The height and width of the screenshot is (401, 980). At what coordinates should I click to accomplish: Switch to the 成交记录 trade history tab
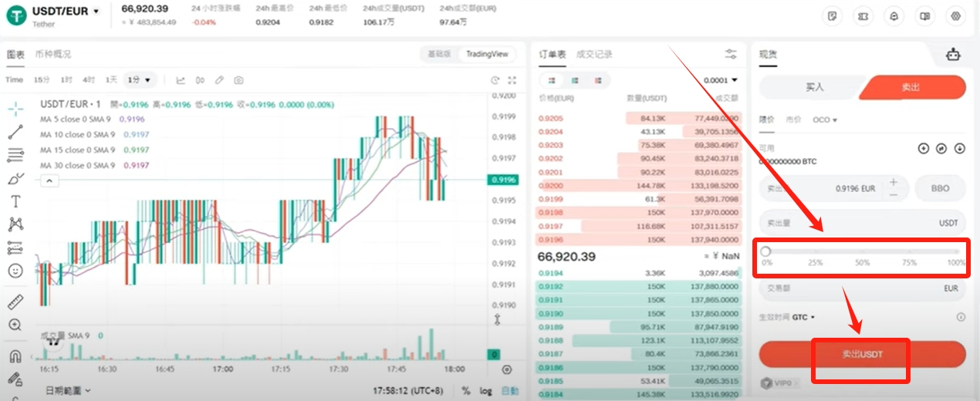pyautogui.click(x=594, y=54)
